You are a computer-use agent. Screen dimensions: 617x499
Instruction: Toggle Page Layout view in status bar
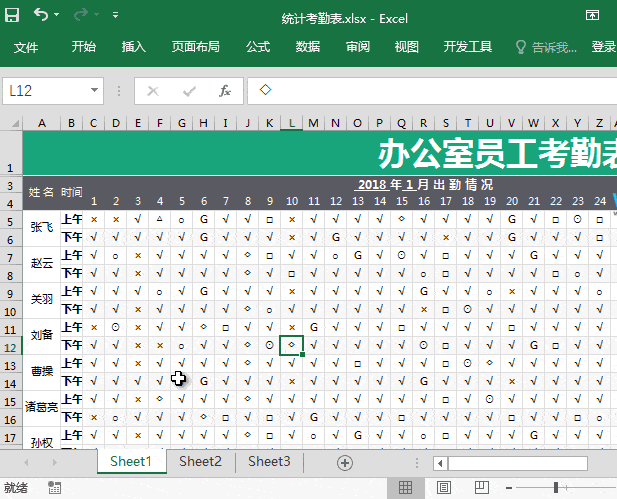coord(444,487)
